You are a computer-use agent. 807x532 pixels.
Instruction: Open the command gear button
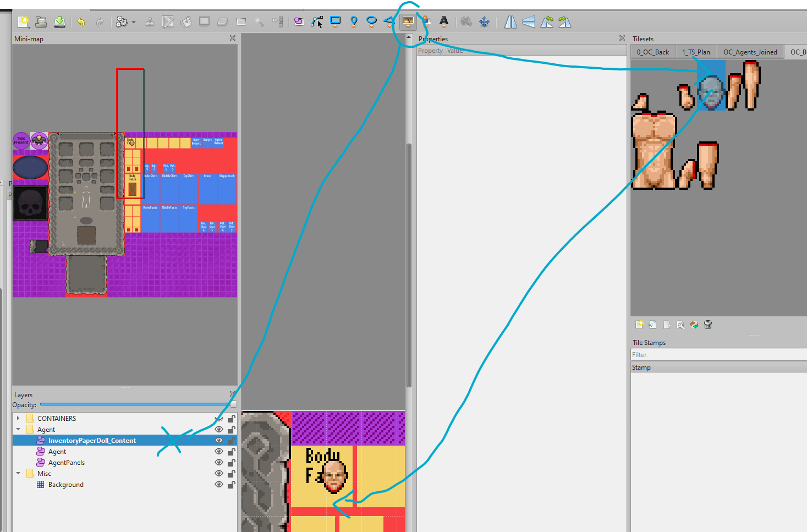click(122, 22)
